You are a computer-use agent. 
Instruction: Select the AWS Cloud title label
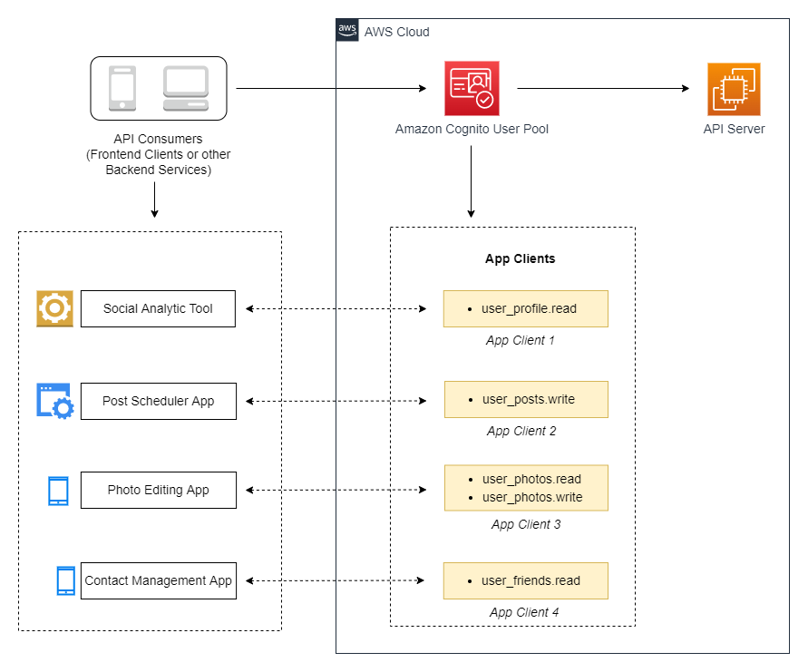click(x=395, y=32)
